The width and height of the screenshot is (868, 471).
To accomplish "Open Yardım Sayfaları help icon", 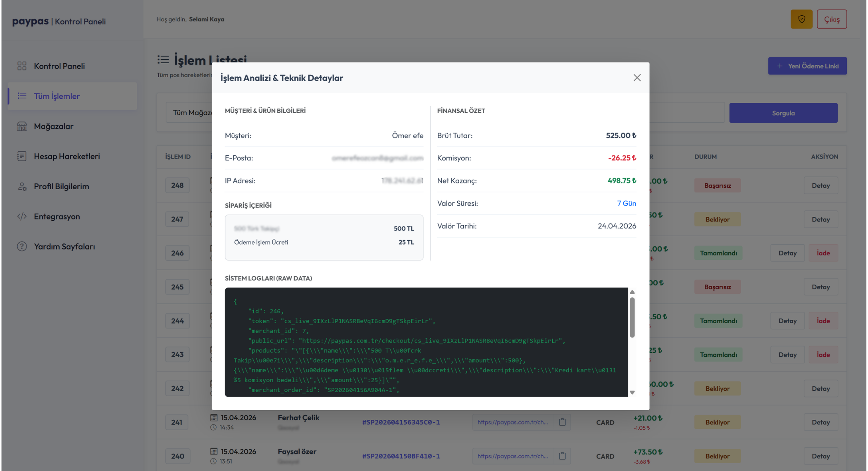I will pos(22,247).
